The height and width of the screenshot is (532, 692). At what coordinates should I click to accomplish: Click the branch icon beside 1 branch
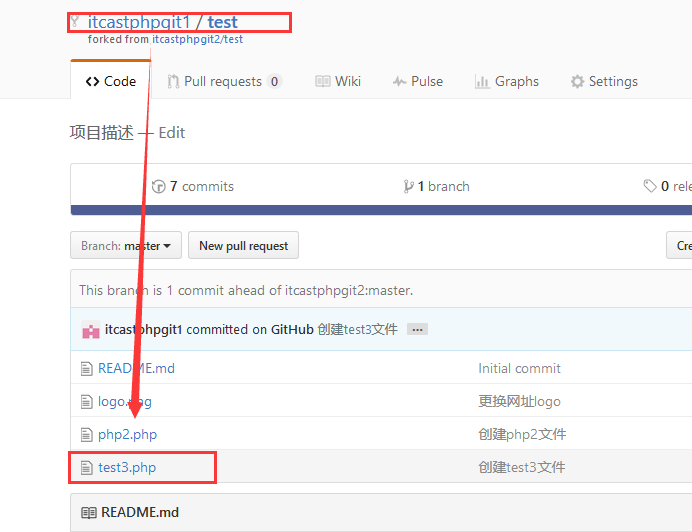[x=408, y=187]
